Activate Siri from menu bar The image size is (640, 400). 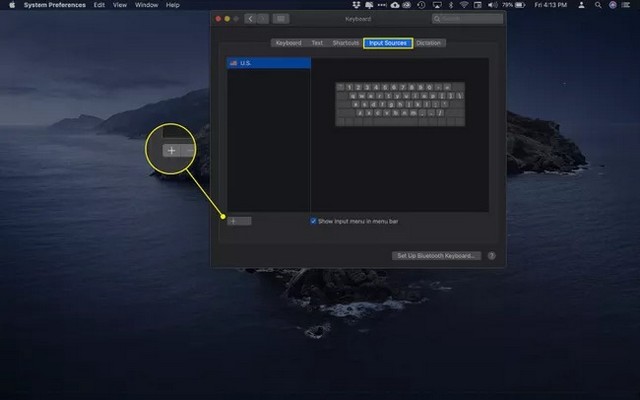(613, 5)
